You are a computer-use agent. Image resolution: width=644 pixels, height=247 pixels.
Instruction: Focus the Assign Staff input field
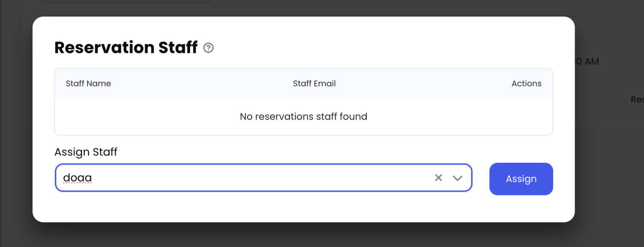click(x=245, y=178)
